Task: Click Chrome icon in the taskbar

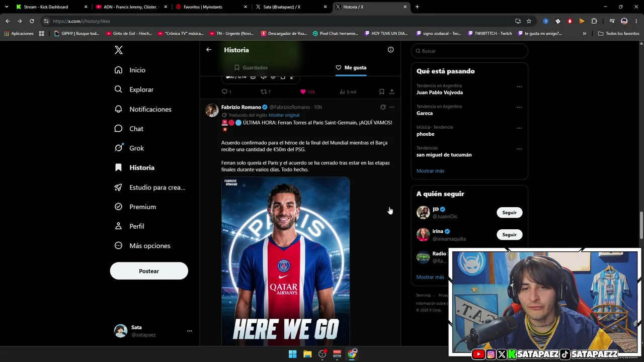Action: [x=352, y=354]
